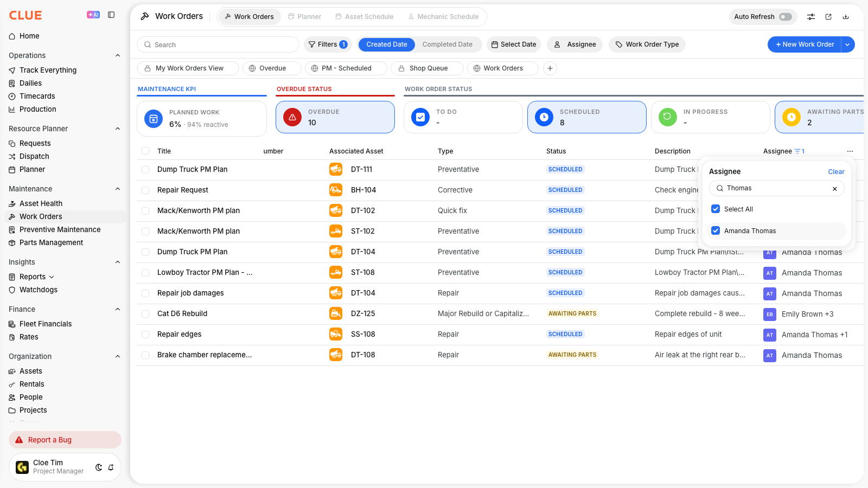Collapse the Maintenance sidebar section
This screenshot has height=488, width=868.
click(118, 189)
